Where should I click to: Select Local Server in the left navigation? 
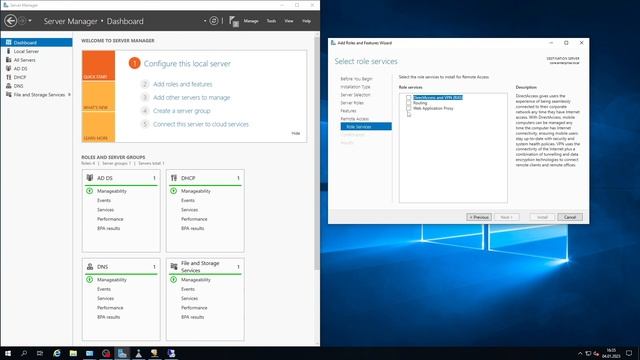(x=37, y=51)
